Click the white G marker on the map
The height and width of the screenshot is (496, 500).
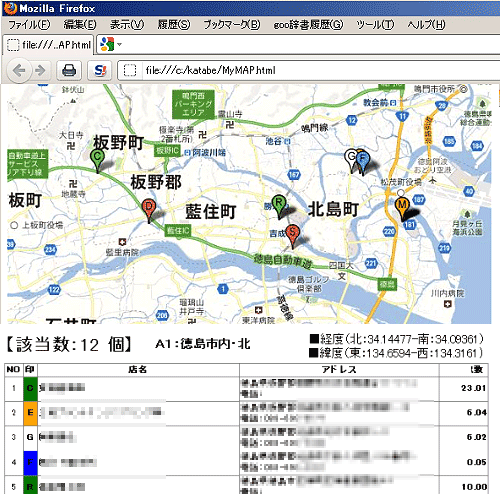click(x=350, y=160)
